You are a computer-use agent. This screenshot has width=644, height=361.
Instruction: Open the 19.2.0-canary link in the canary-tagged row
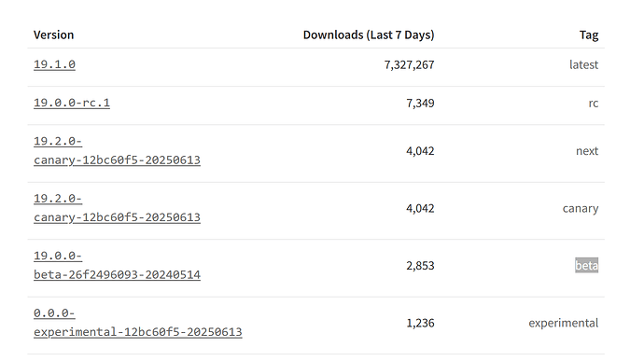(x=117, y=208)
